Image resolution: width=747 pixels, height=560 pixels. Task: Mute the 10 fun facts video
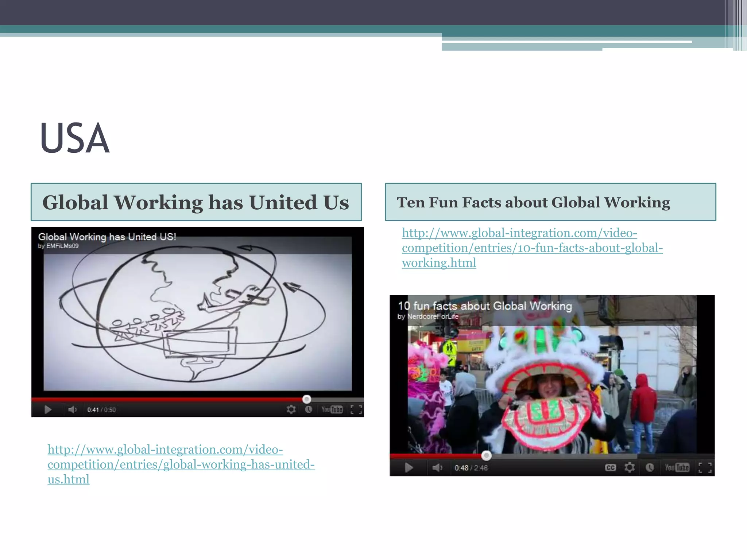[437, 468]
